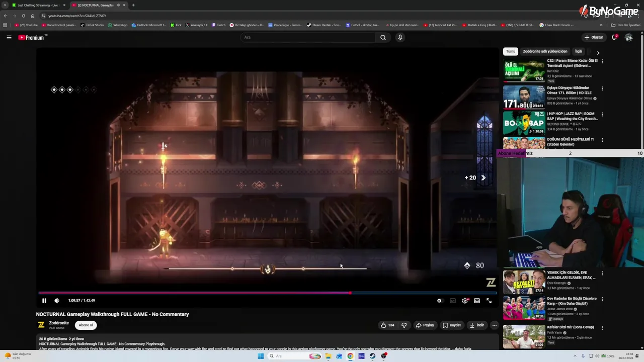Open the tab search dropdown arrow
Screen dimensions: 644x362
tap(5, 5)
